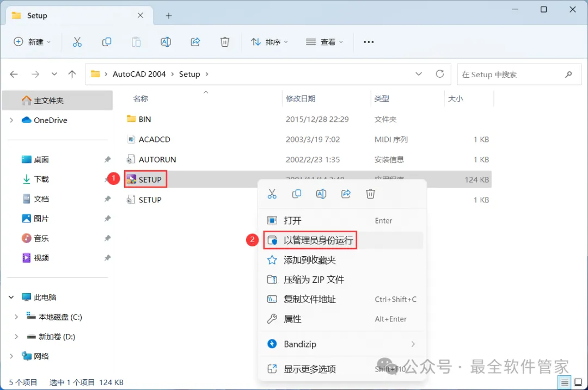Viewport: 588px width, 390px height.
Task: Choose 显示更多选项 menu item
Action: (344, 369)
